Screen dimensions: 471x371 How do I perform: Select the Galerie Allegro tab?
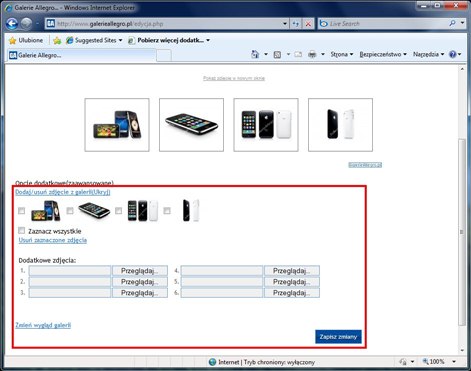pyautogui.click(x=81, y=55)
